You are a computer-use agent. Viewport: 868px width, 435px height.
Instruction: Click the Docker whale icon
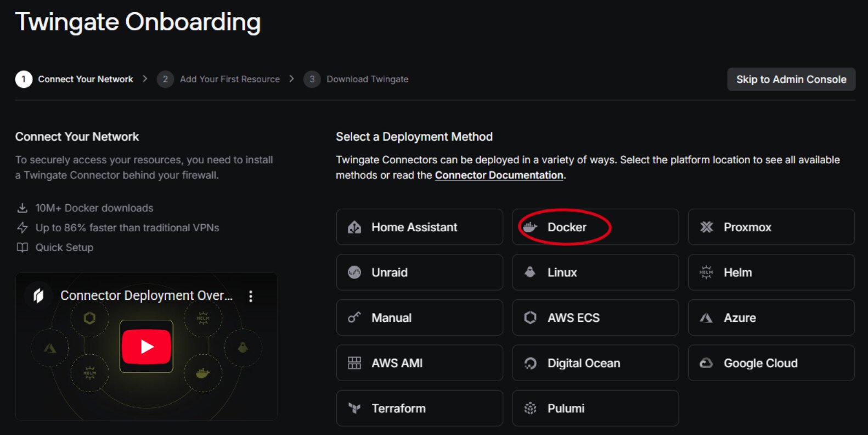pos(530,227)
